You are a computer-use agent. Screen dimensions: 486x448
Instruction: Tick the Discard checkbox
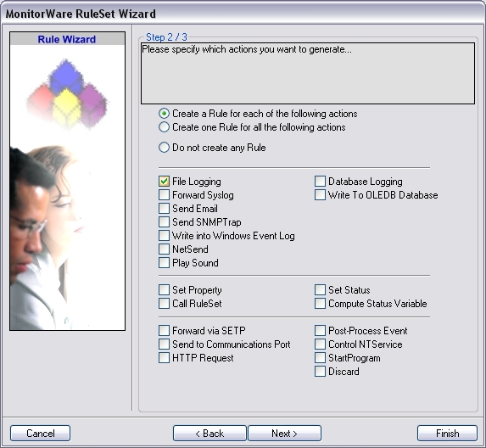point(320,372)
